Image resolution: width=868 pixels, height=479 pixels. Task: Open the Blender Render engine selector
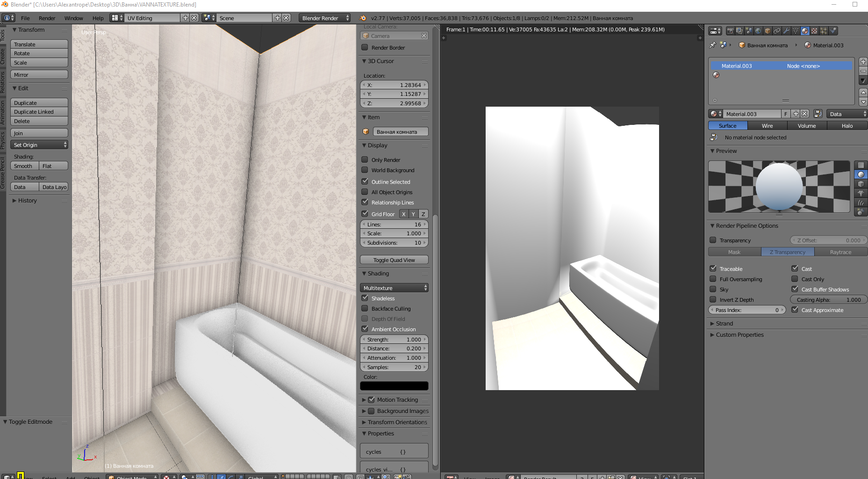[324, 18]
